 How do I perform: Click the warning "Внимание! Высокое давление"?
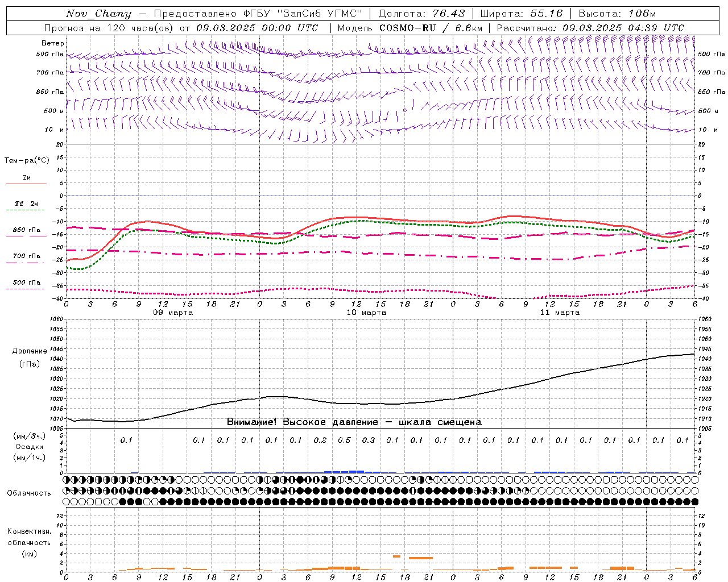303,422
